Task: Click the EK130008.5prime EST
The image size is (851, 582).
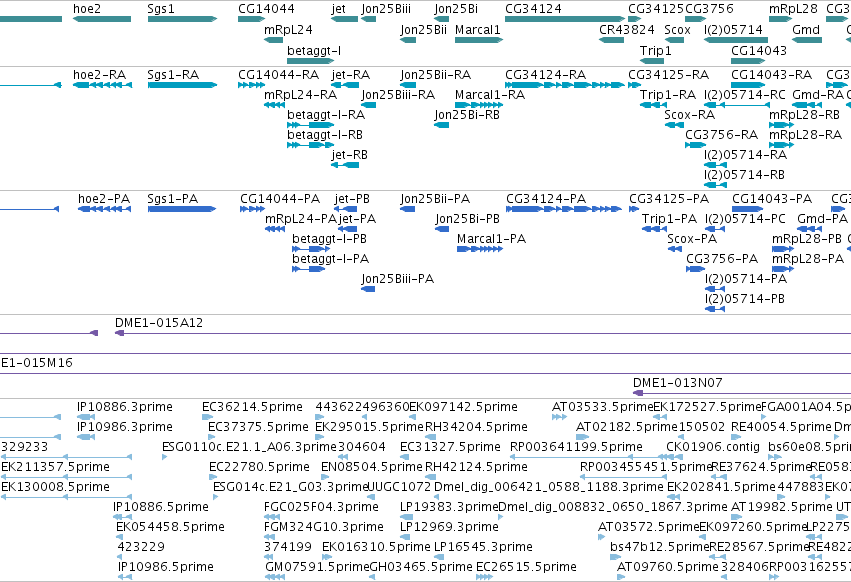Action: pyautogui.click(x=66, y=497)
